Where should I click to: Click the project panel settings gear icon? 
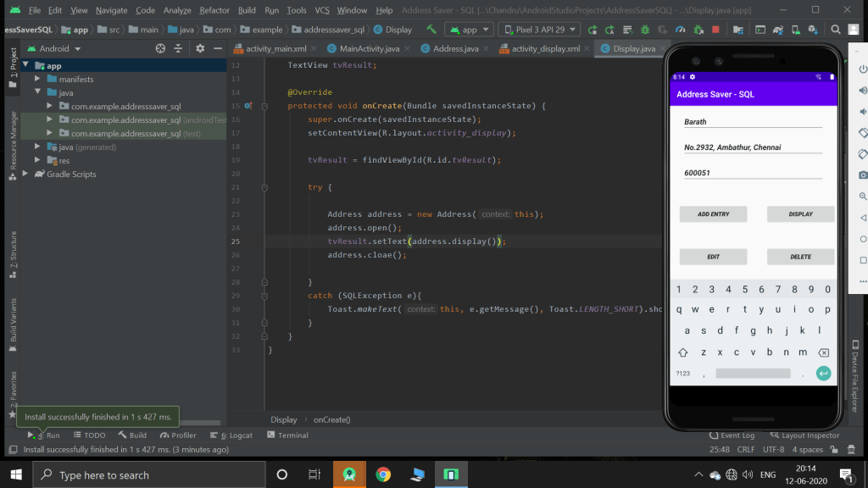point(200,48)
